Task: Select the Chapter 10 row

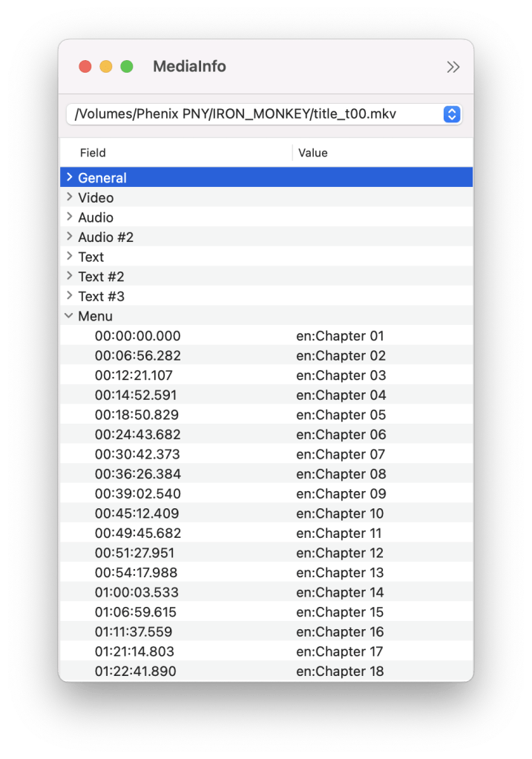Action: 340,513
